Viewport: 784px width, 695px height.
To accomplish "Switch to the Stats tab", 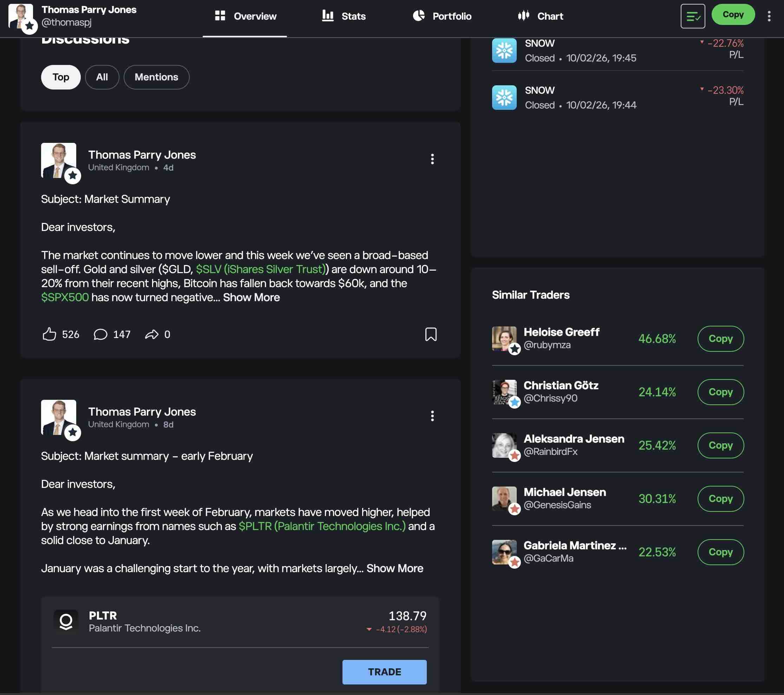I will click(x=344, y=16).
